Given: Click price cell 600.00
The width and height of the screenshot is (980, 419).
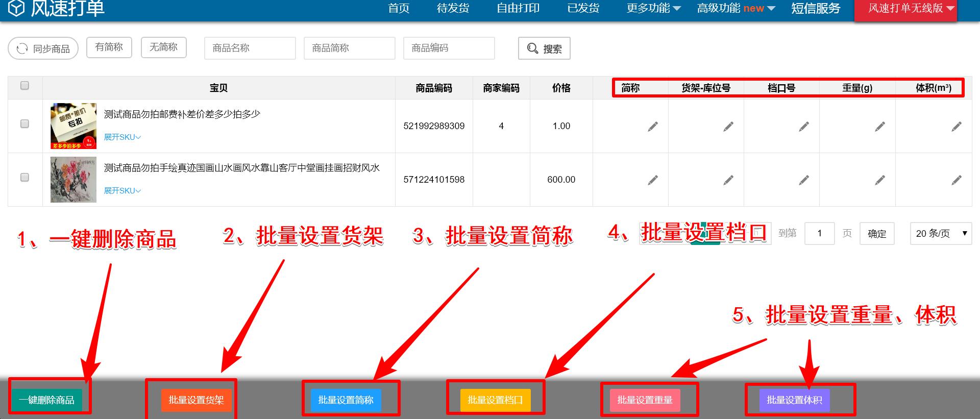Looking at the screenshot, I should (x=561, y=180).
